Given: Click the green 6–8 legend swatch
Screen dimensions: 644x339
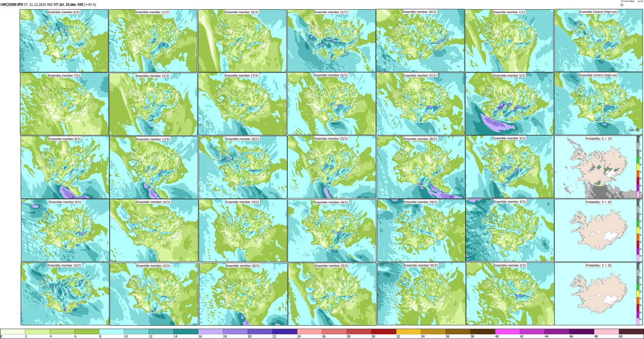Looking at the screenshot, I should [x=87, y=332].
